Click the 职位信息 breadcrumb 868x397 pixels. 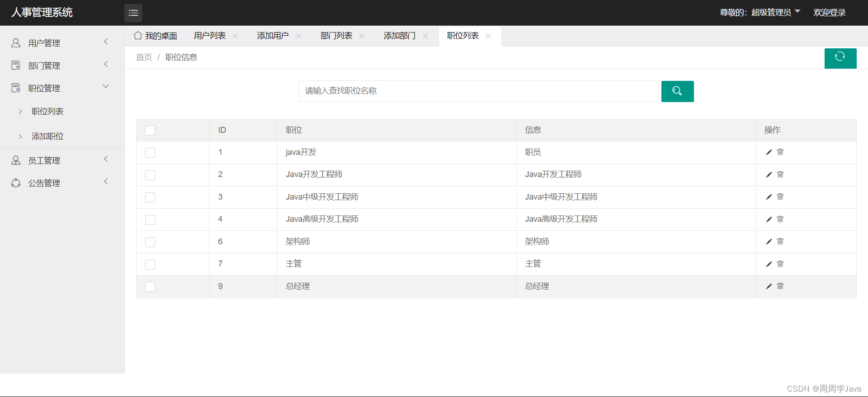(x=181, y=57)
